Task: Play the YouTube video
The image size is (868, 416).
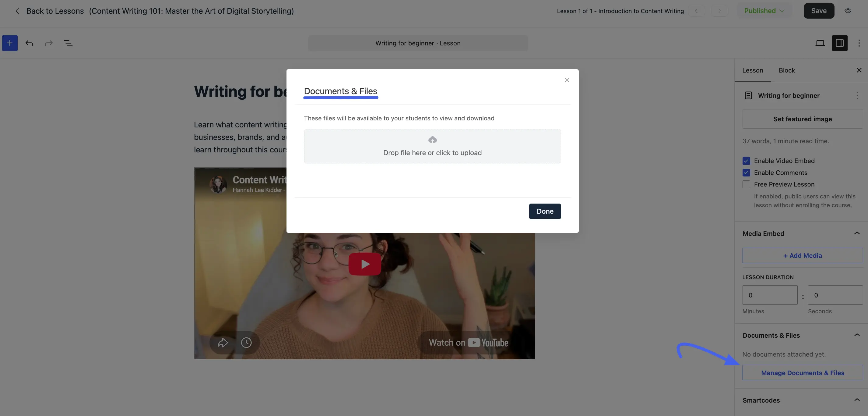Action: click(x=365, y=264)
